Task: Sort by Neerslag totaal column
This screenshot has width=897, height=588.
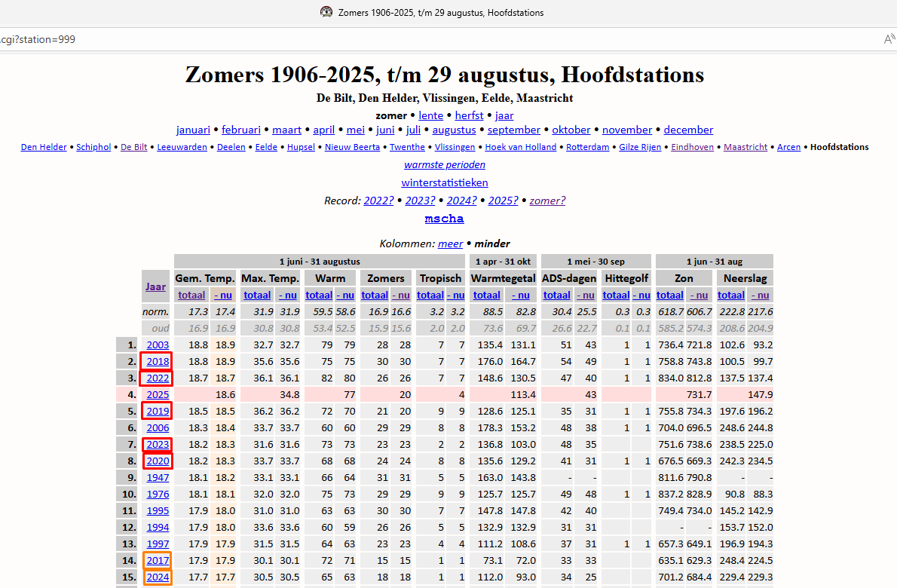Action: (731, 296)
